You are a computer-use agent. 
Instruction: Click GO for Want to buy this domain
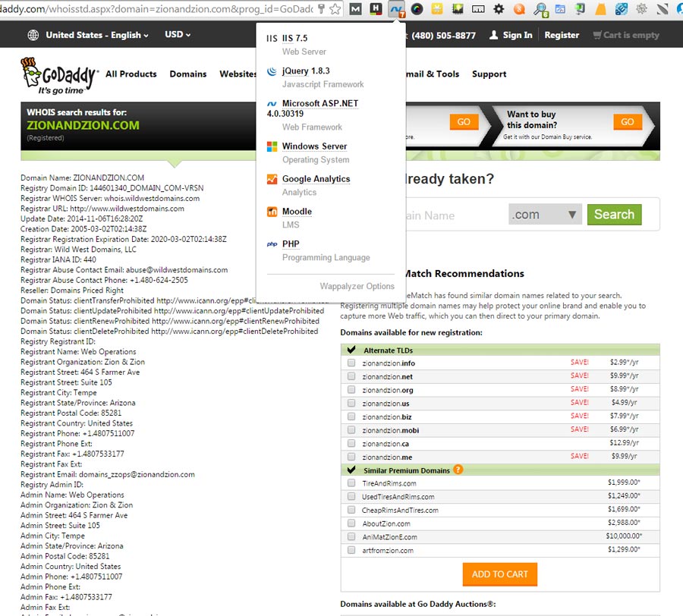click(x=628, y=122)
